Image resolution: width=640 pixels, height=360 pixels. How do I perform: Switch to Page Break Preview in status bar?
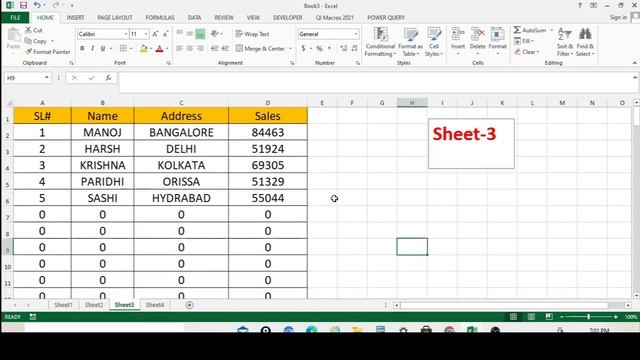click(x=549, y=317)
